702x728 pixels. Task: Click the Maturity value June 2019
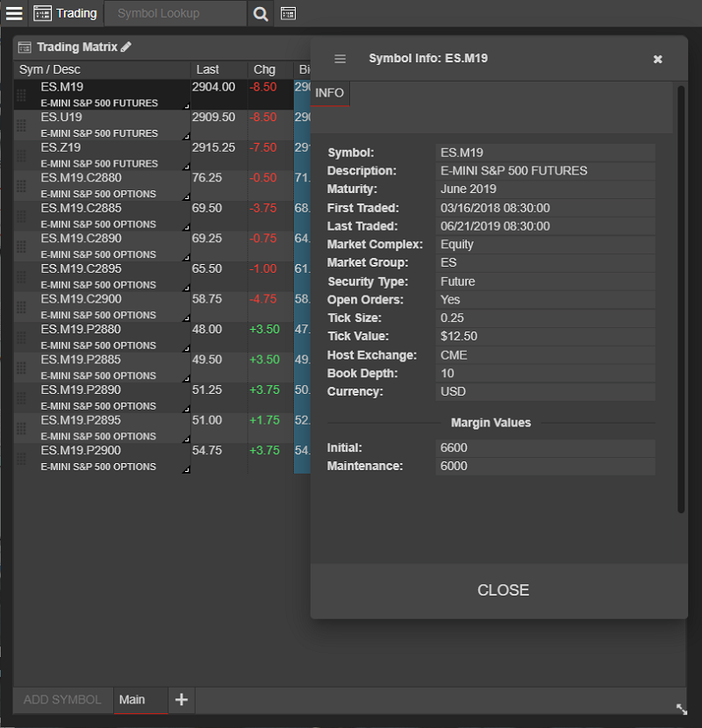click(546, 189)
